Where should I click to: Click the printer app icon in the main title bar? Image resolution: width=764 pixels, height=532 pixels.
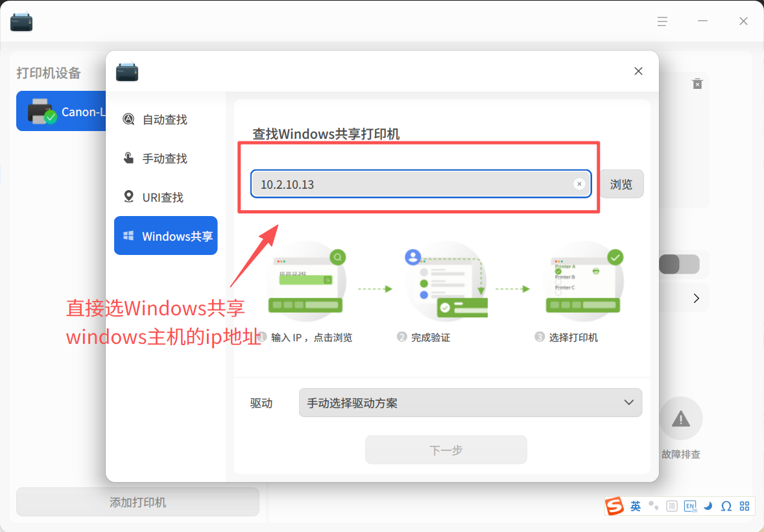(21, 21)
